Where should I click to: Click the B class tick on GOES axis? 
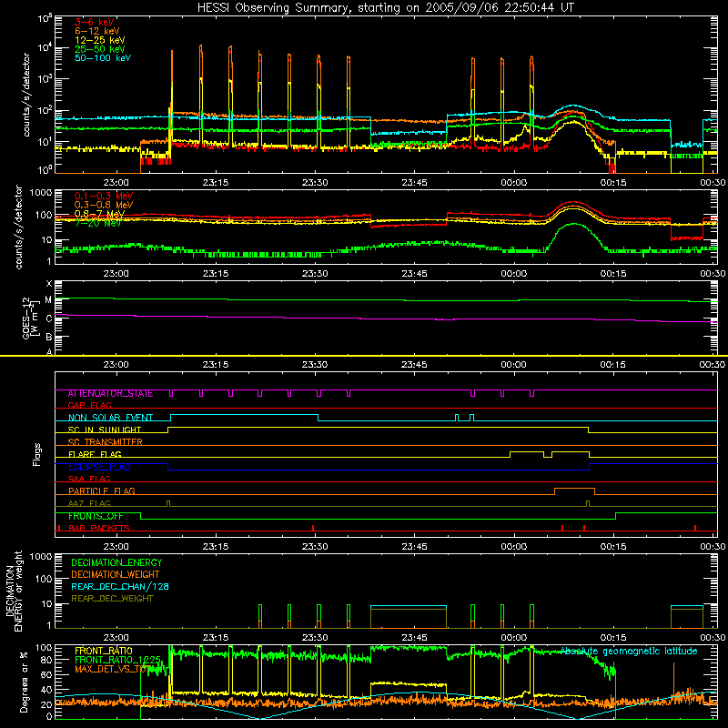[x=49, y=337]
